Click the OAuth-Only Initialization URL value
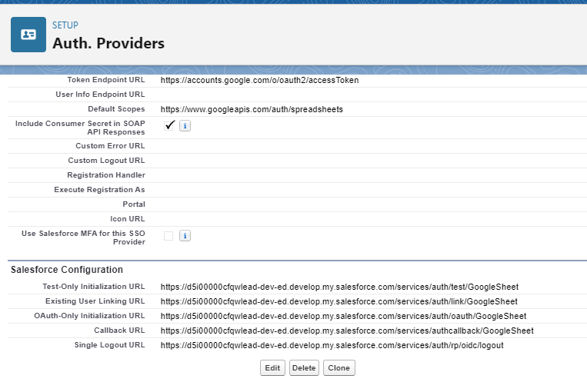Image resolution: width=587 pixels, height=392 pixels. click(x=344, y=316)
